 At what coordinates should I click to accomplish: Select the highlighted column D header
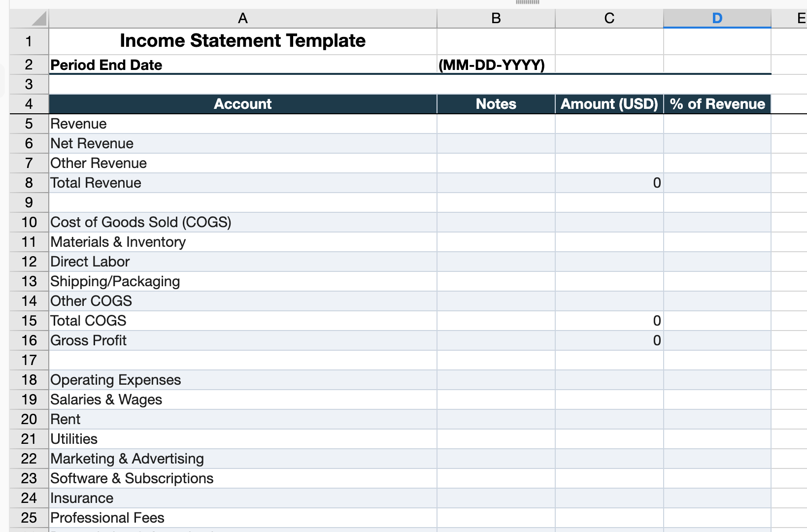[717, 19]
